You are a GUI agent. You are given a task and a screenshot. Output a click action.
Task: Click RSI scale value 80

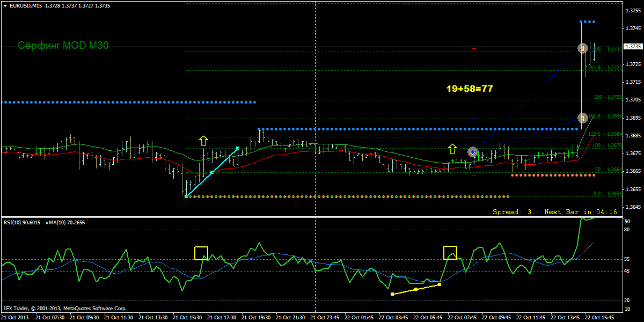pyautogui.click(x=627, y=230)
